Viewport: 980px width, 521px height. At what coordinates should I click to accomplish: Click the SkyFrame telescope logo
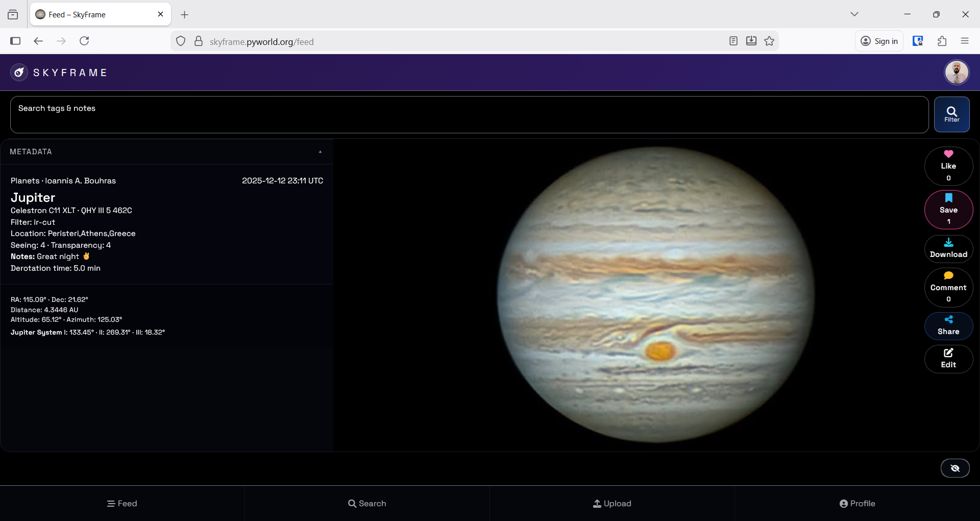[x=19, y=72]
